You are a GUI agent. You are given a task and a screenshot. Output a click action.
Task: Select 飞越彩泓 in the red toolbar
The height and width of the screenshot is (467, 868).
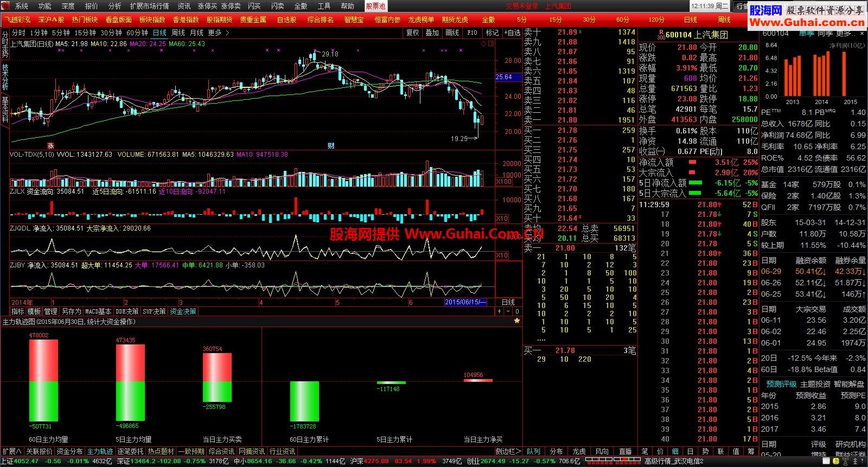(x=18, y=20)
